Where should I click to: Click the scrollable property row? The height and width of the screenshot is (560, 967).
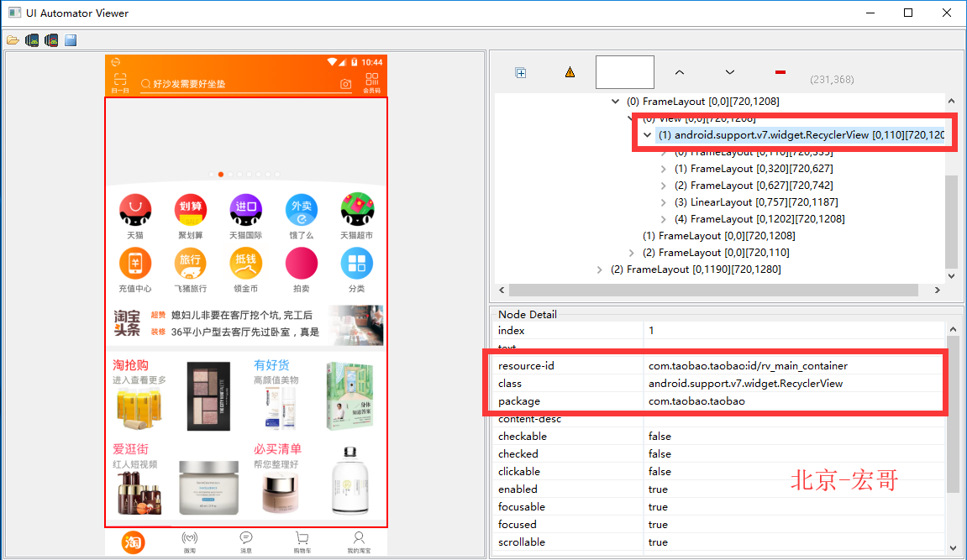click(720, 542)
